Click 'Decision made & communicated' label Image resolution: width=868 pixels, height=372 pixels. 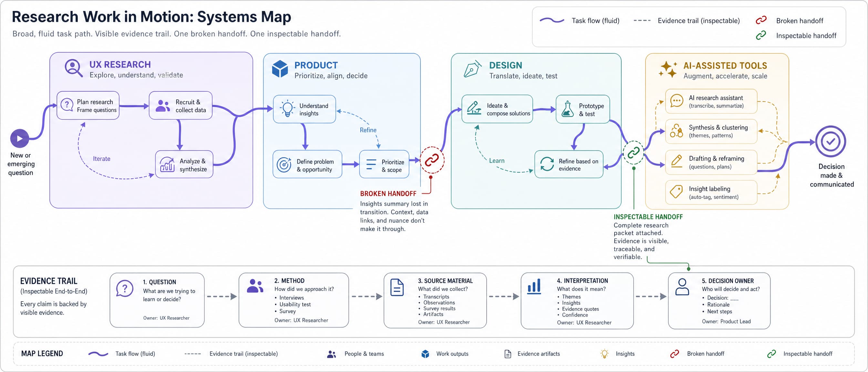pos(832,175)
